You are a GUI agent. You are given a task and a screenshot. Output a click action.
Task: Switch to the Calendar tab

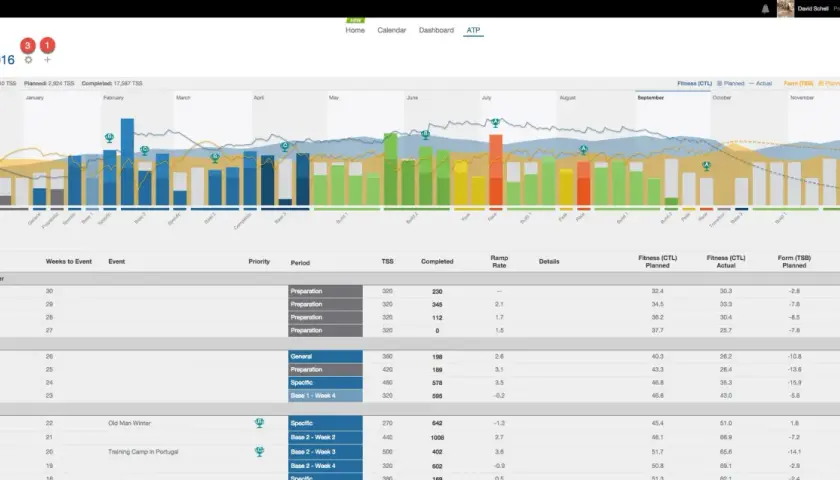click(392, 31)
